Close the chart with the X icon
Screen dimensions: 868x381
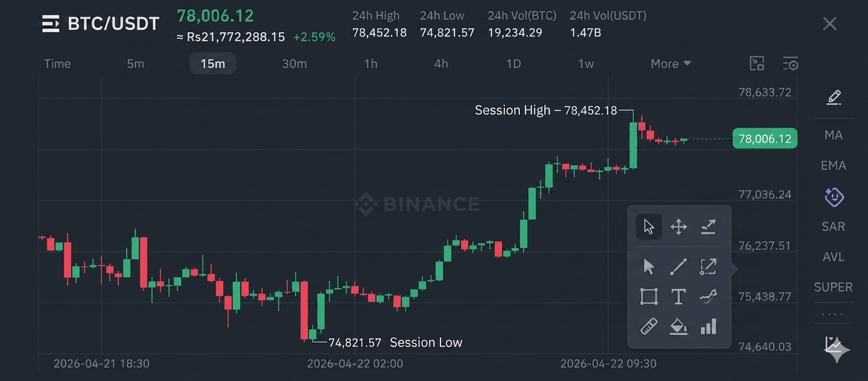829,24
